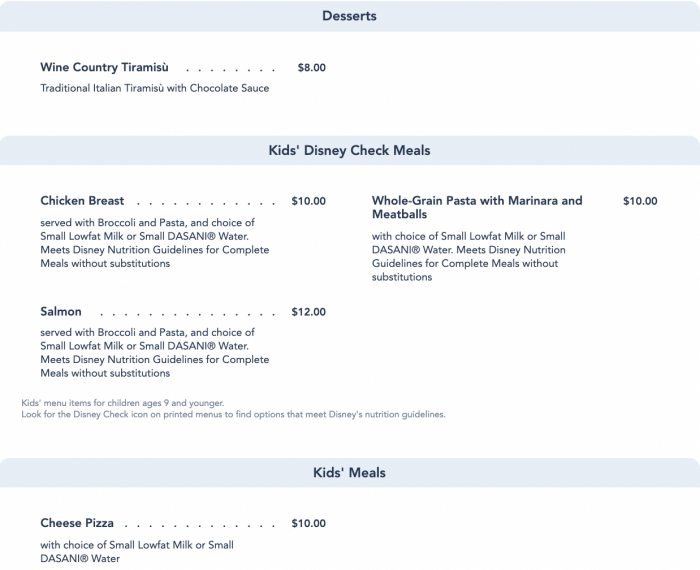
Task: Open the Chicken Breast menu item
Action: (82, 201)
